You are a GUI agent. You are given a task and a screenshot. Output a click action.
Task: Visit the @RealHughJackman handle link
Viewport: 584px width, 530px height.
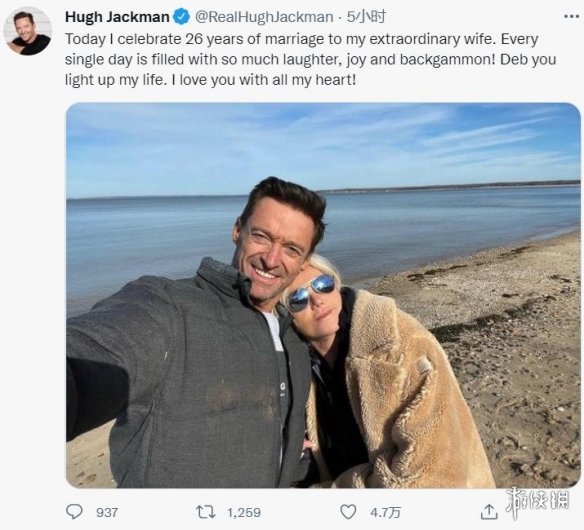click(264, 17)
